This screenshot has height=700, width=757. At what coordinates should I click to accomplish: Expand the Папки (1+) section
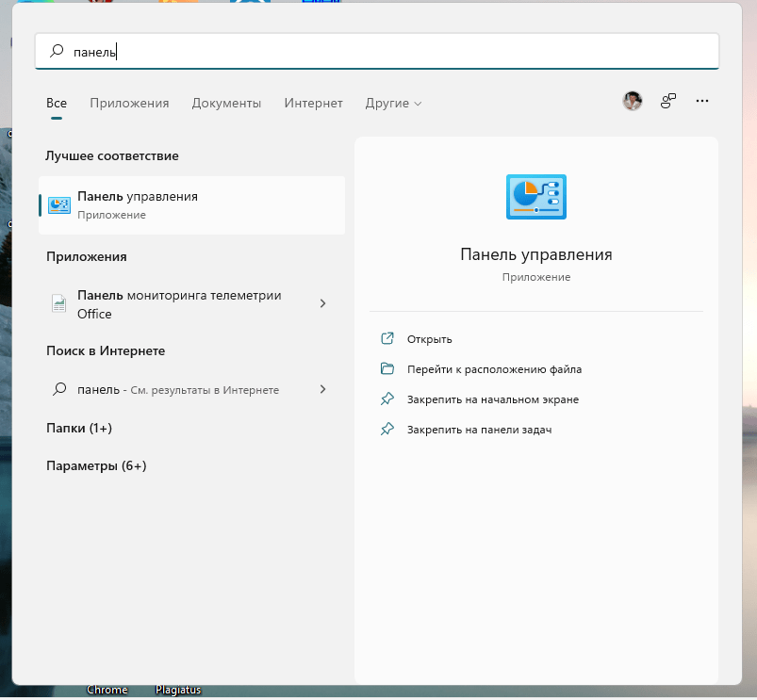click(79, 428)
